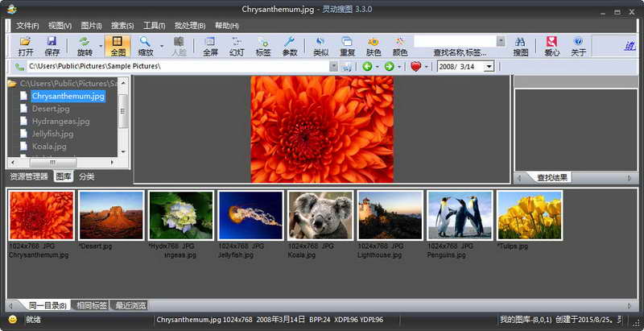
Task: Select the 同一目录(8) tab
Action: [47, 305]
